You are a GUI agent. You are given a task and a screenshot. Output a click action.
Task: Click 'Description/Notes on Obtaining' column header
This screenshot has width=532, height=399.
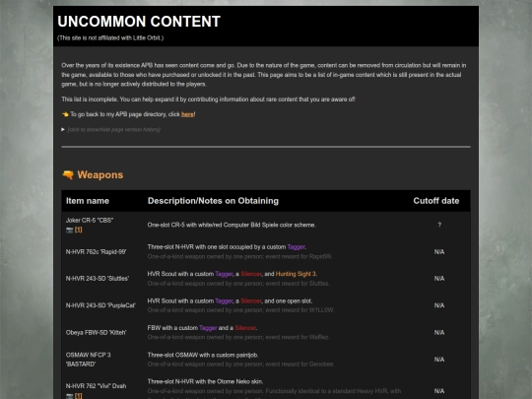[213, 201]
